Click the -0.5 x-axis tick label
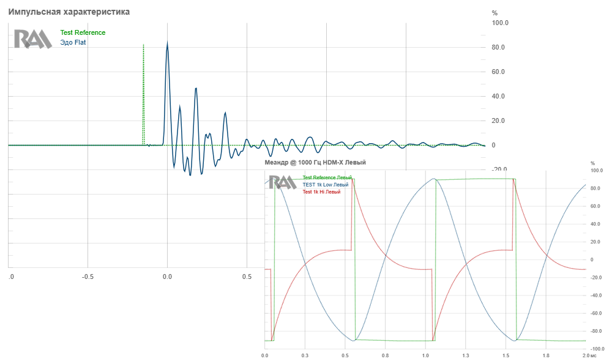The height and width of the screenshot is (364, 612). (87, 277)
